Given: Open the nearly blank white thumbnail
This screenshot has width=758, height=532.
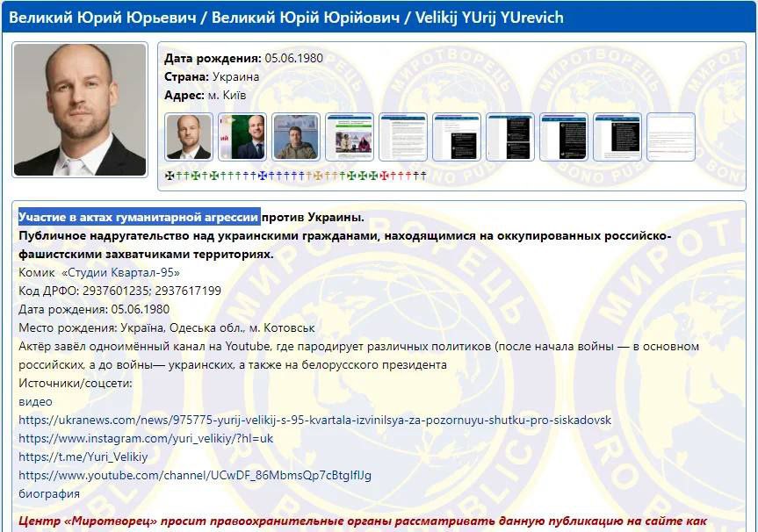Looking at the screenshot, I should pyautogui.click(x=671, y=137).
